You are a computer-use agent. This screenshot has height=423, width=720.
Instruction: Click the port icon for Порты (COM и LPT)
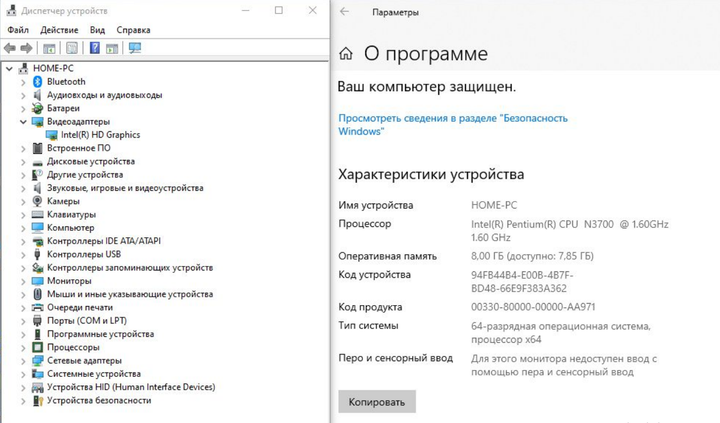pos(38,321)
